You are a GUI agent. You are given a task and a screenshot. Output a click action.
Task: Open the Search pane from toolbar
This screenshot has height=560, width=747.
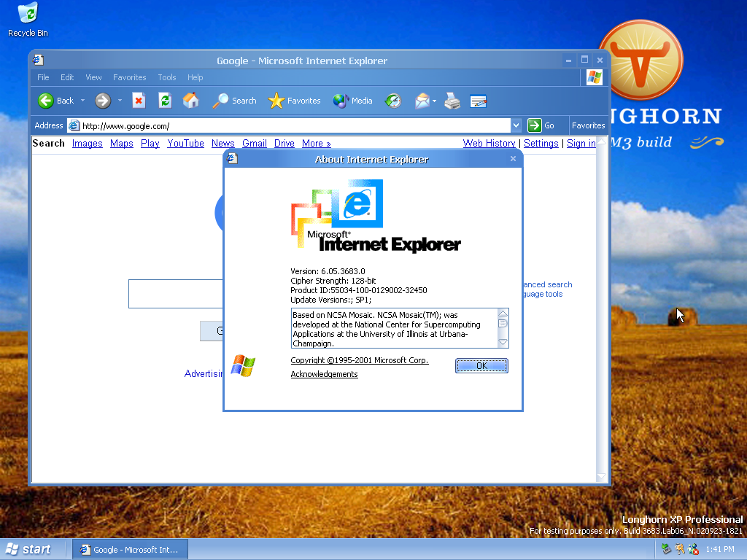(234, 101)
